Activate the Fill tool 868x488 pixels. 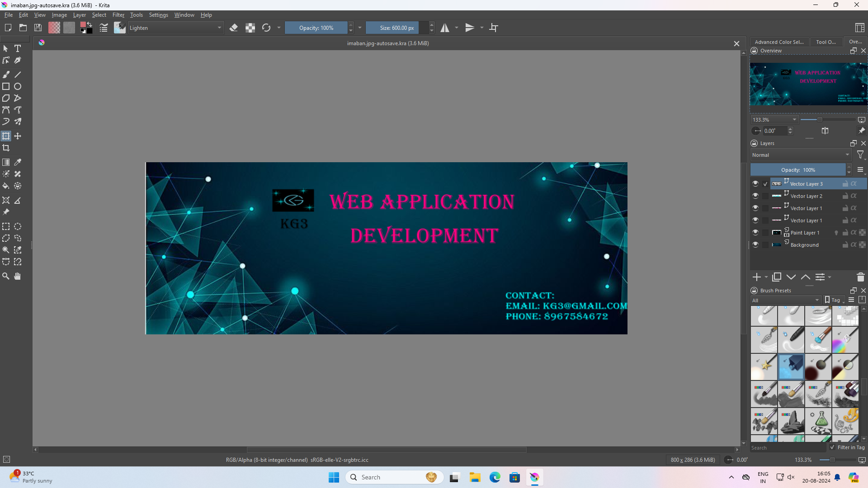(6, 186)
